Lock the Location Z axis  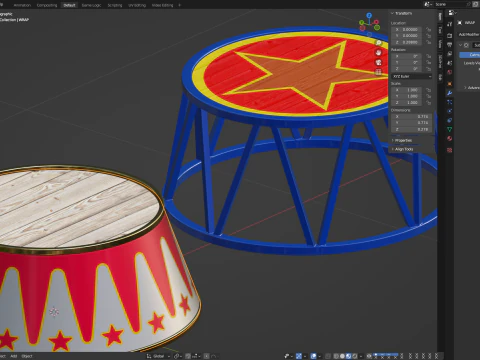click(x=429, y=42)
